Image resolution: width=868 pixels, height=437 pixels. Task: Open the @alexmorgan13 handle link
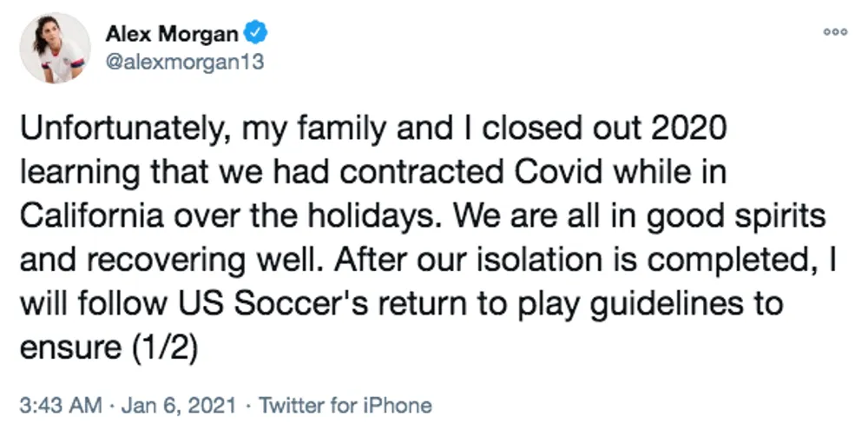(185, 62)
